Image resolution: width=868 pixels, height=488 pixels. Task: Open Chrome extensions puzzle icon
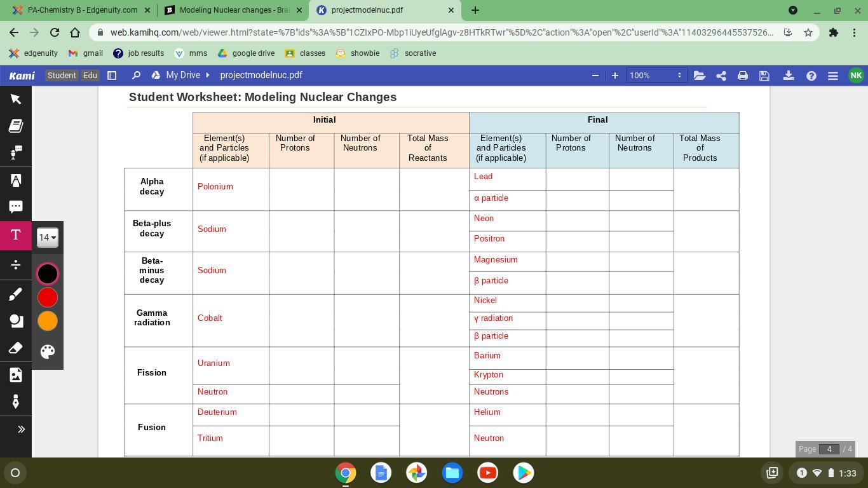(834, 32)
